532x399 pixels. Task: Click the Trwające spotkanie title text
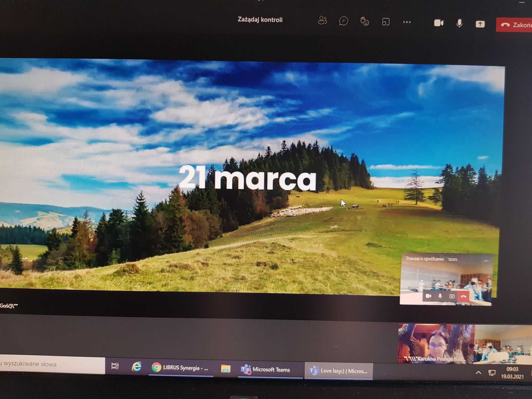[424, 259]
